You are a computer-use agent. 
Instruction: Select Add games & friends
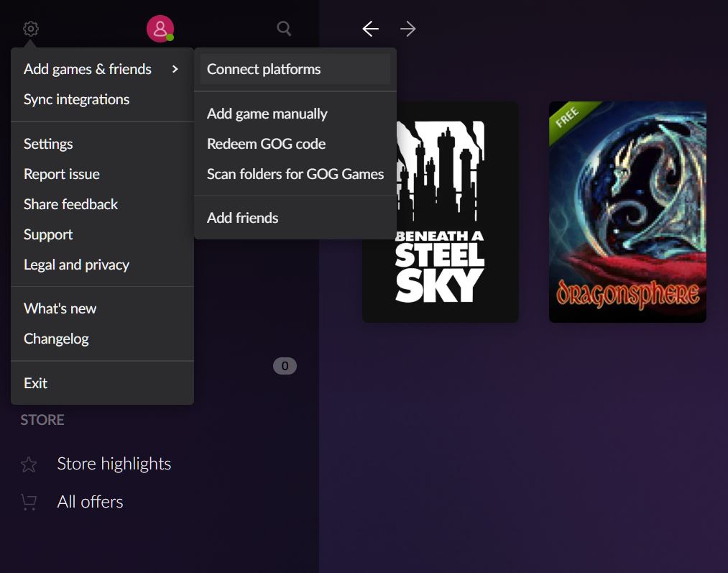point(102,69)
